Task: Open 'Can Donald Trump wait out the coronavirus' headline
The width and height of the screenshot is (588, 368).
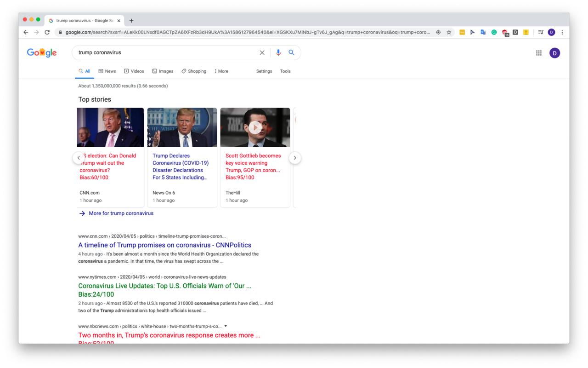Action: coord(108,163)
